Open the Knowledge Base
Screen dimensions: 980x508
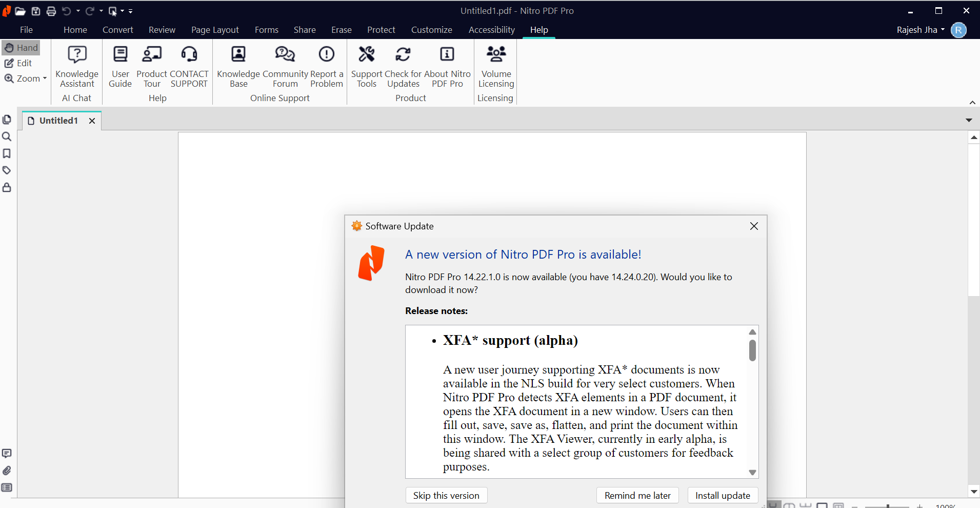coord(238,67)
